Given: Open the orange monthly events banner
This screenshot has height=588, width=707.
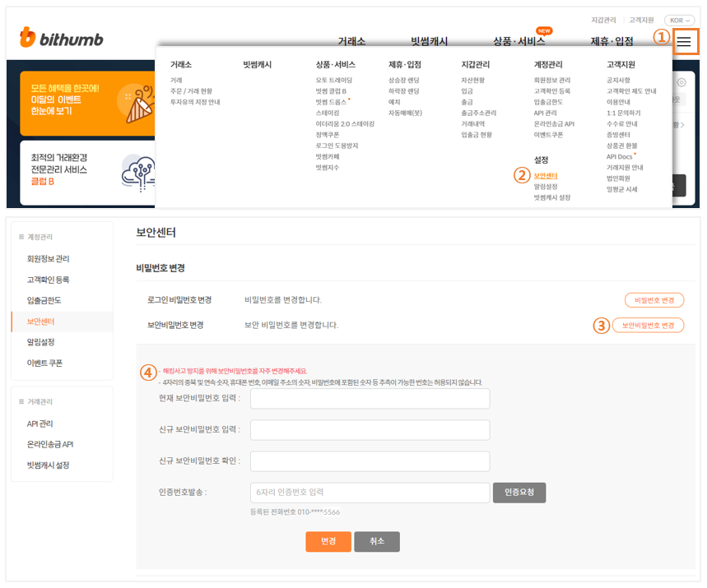Looking at the screenshot, I should point(87,103).
